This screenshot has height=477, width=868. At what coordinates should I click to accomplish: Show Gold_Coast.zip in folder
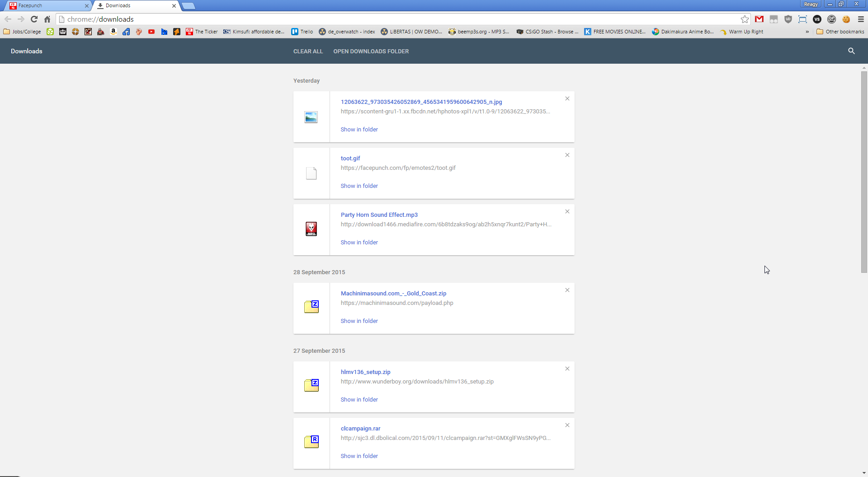point(359,321)
